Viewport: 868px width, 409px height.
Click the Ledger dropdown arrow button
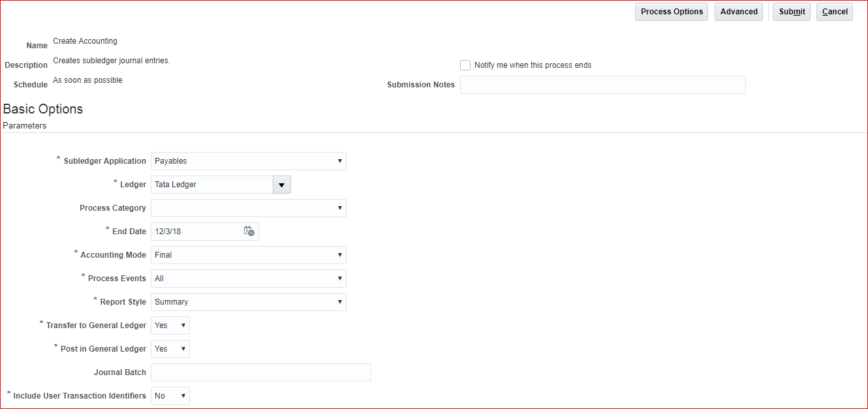coord(281,185)
